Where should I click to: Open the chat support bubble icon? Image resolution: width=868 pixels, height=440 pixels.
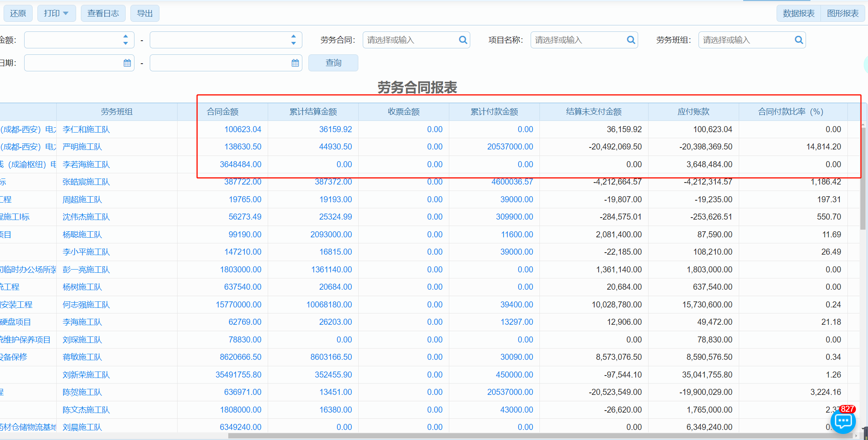843,422
